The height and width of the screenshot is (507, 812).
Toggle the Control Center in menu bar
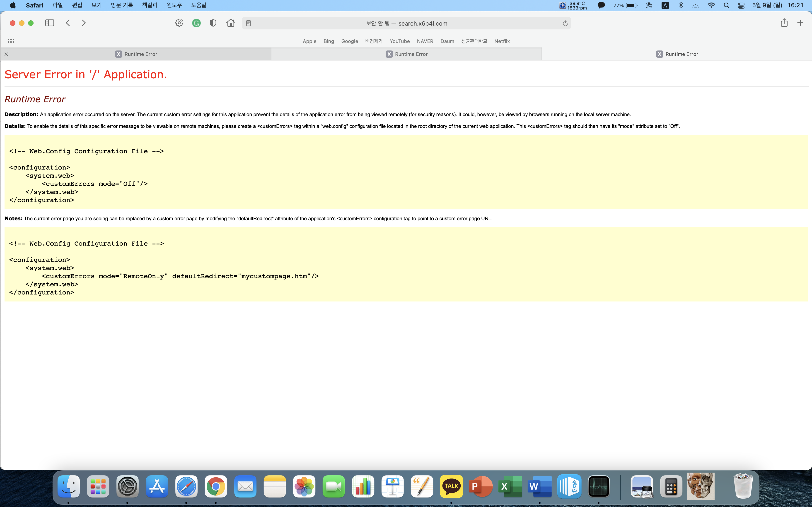pyautogui.click(x=741, y=5)
